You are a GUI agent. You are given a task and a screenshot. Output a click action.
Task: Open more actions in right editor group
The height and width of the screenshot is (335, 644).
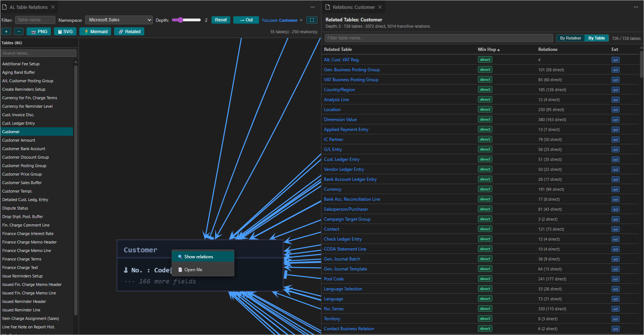click(x=636, y=7)
